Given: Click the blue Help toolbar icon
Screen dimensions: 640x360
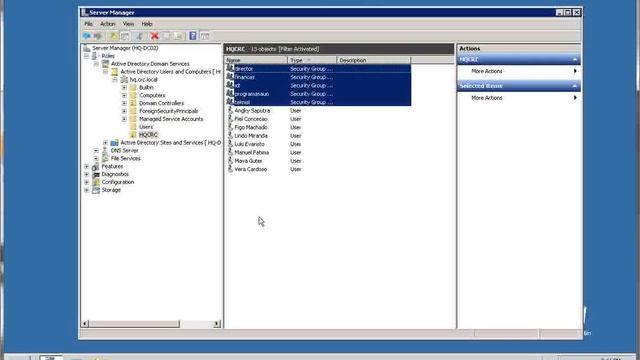Looking at the screenshot, I should [x=193, y=36].
